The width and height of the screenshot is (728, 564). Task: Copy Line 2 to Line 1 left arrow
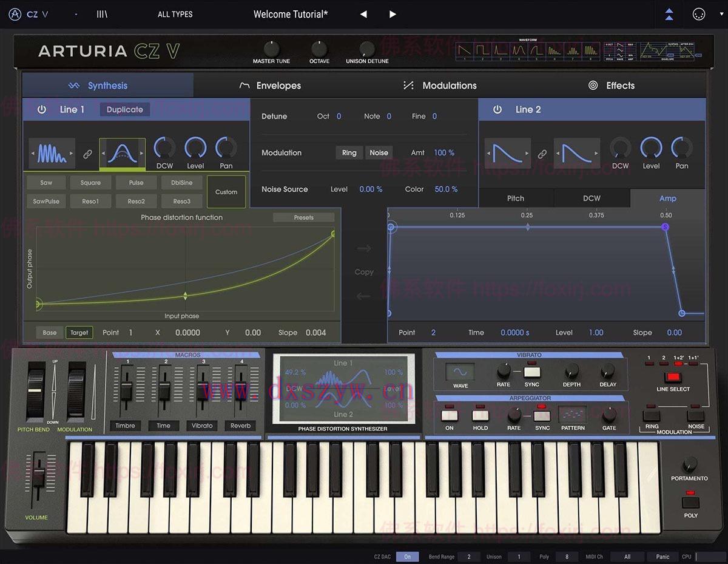tap(364, 296)
